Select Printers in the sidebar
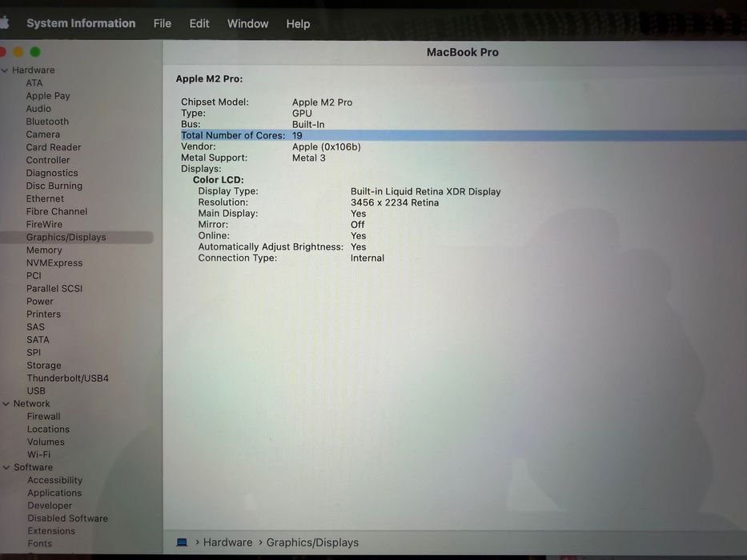The height and width of the screenshot is (560, 747). 44,314
